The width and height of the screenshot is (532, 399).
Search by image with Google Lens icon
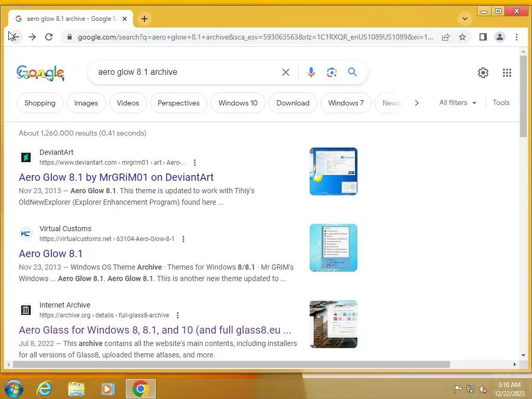coord(332,72)
